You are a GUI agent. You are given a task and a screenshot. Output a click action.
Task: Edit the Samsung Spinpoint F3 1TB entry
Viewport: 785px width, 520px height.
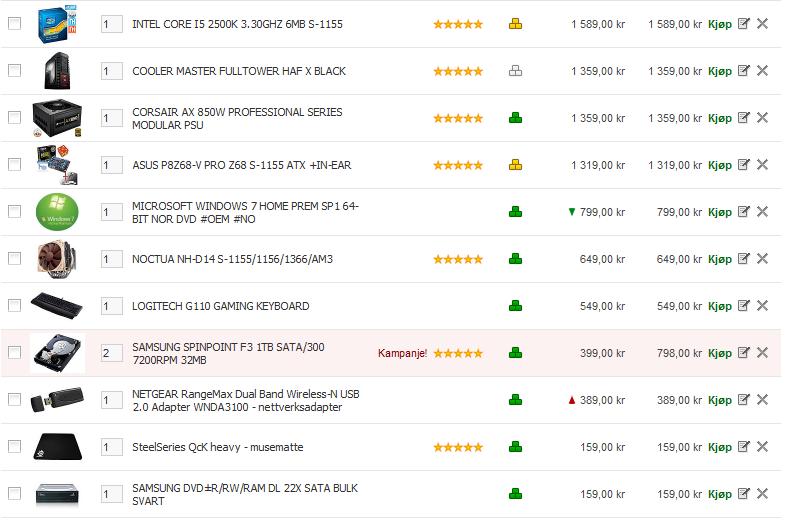coord(743,353)
